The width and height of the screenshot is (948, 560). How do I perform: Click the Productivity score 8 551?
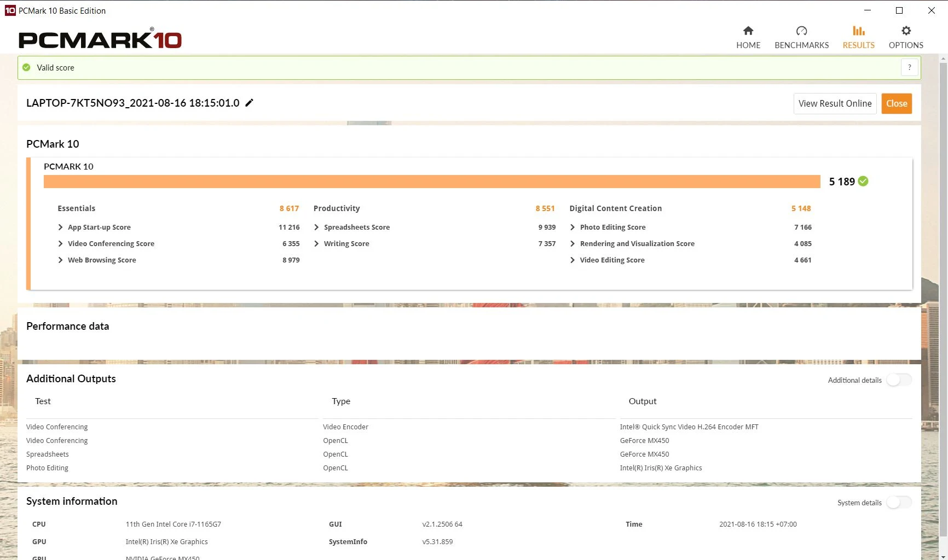coord(545,208)
